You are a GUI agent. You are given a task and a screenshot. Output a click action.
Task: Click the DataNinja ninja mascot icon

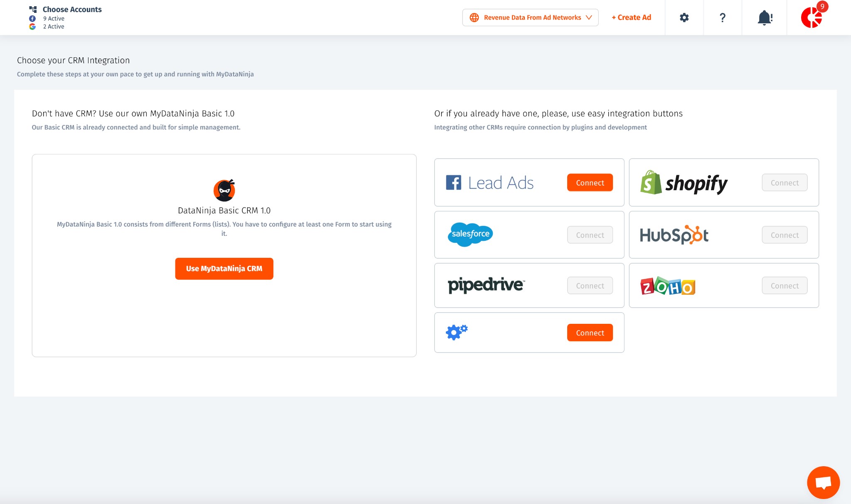coord(224,191)
